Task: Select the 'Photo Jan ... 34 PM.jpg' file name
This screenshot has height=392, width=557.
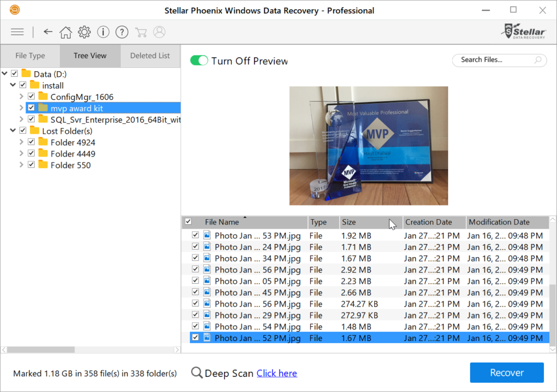Action: [x=257, y=258]
